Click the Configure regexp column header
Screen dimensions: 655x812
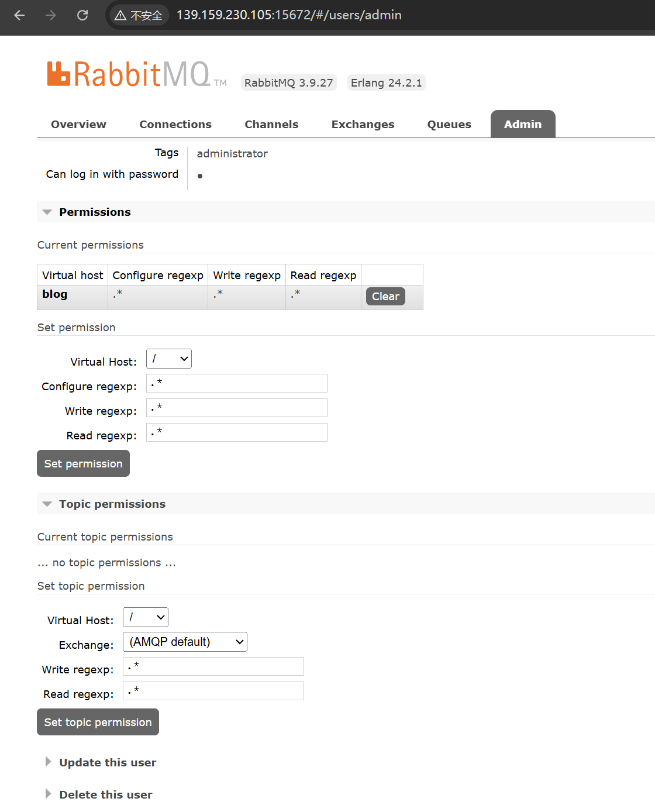tap(158, 275)
